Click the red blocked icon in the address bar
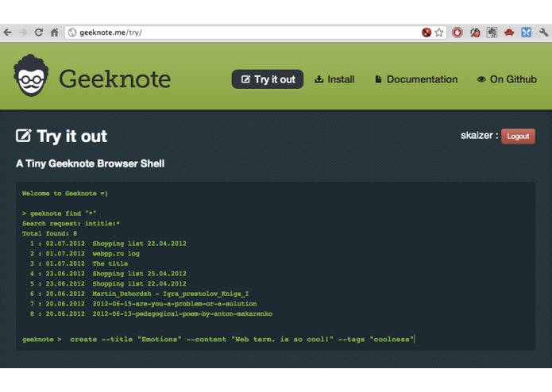552x392 pixels. [x=427, y=33]
